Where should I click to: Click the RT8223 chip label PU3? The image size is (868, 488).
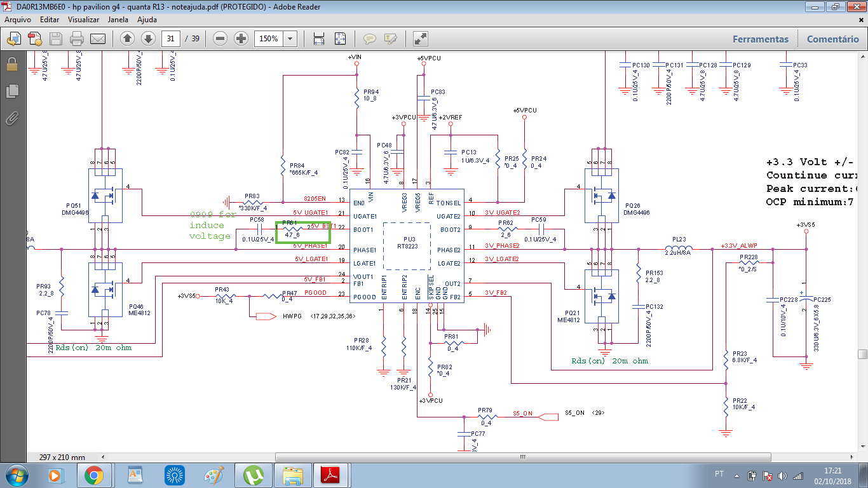tap(407, 242)
